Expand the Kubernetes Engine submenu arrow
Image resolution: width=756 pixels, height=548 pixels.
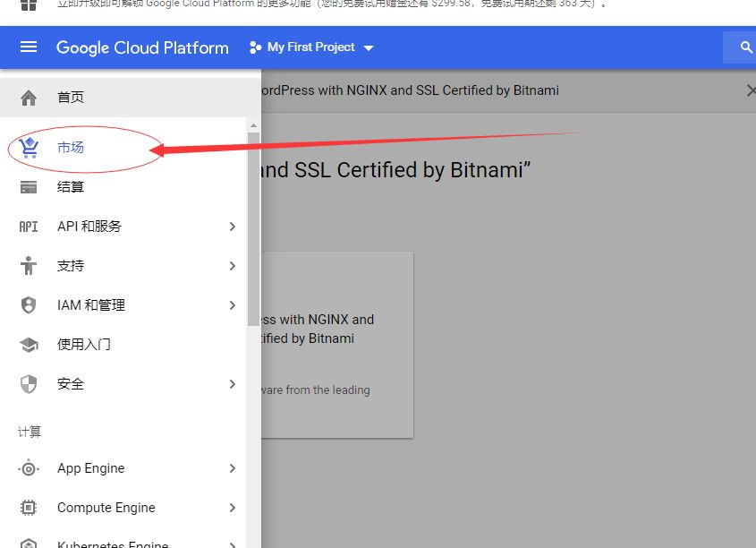pos(233,544)
